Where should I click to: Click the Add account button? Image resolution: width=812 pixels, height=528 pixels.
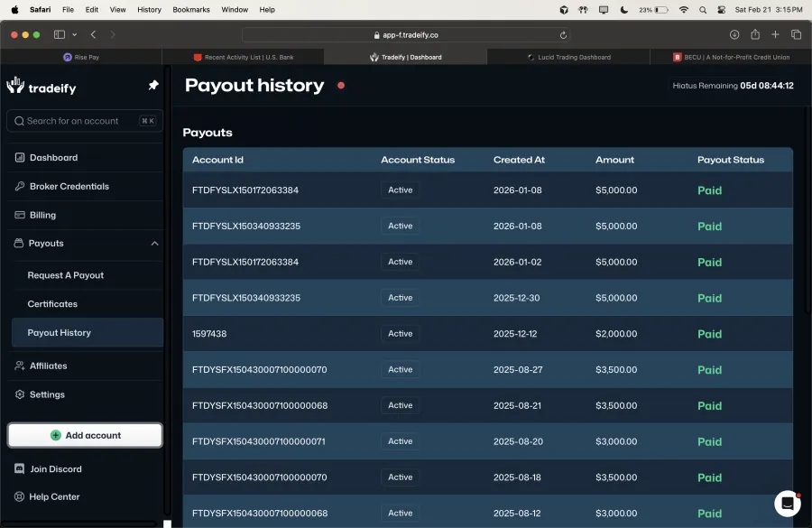pyautogui.click(x=85, y=435)
